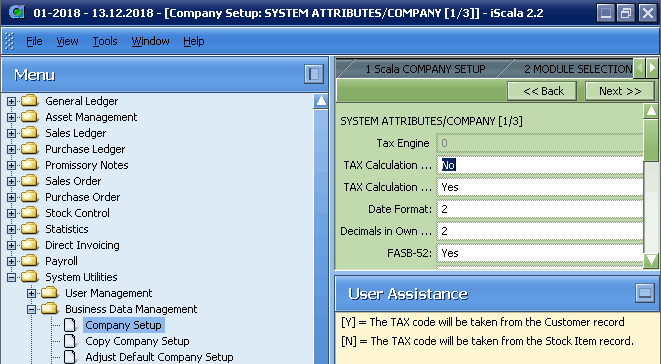
Task: Open the Help menu
Action: pos(193,41)
